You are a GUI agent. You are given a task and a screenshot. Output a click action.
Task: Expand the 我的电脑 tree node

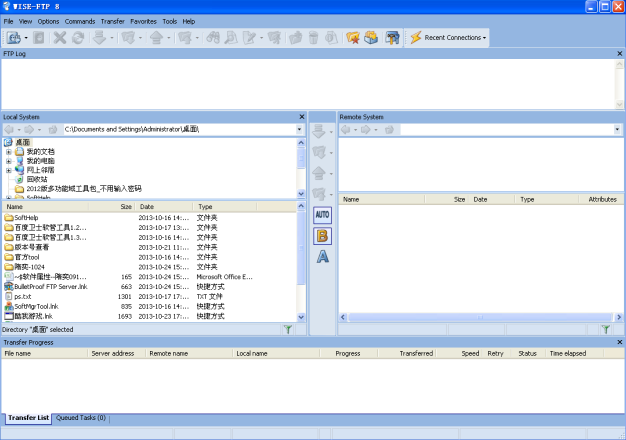[x=9, y=161]
